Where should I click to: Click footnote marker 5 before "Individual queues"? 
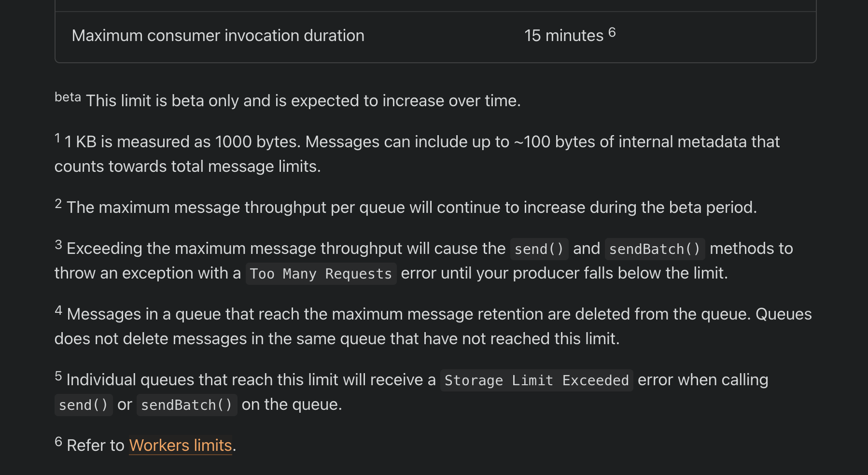coord(58,376)
